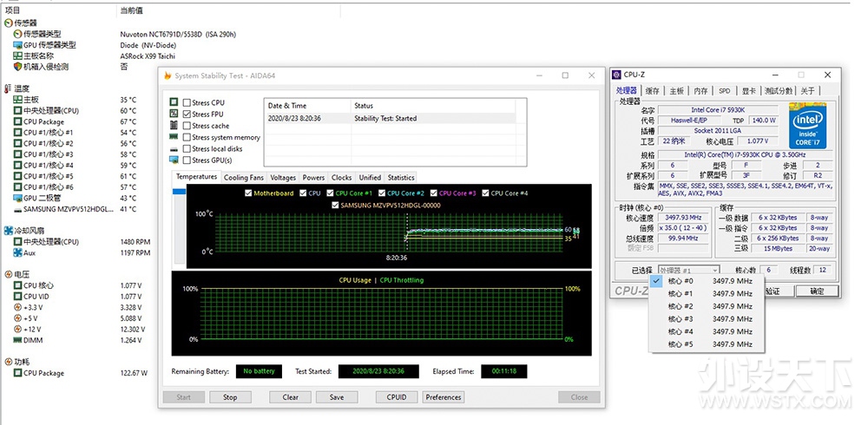Click the Save button

(337, 397)
